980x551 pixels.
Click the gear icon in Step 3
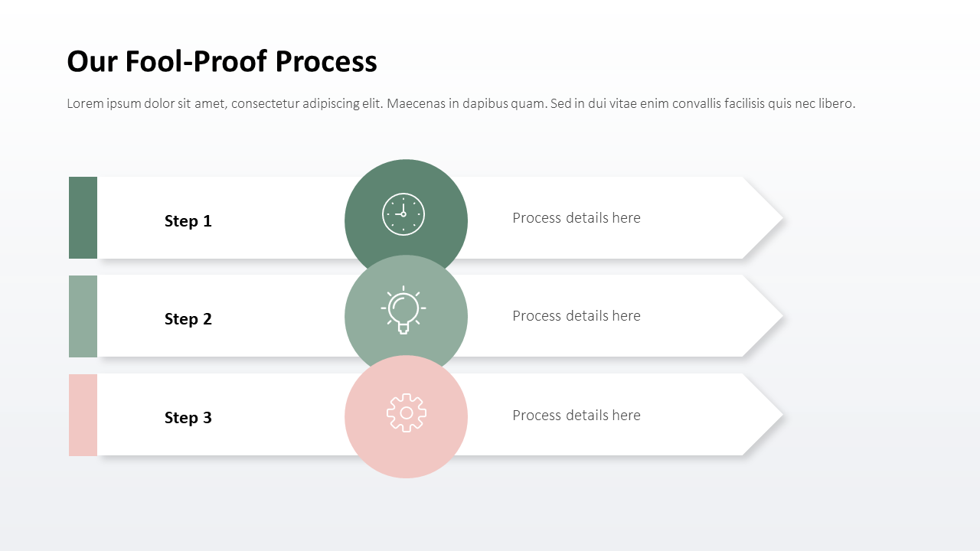coord(407,413)
